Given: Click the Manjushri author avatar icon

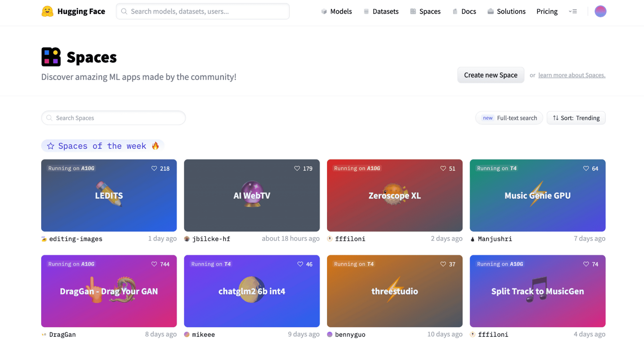Looking at the screenshot, I should [472, 239].
